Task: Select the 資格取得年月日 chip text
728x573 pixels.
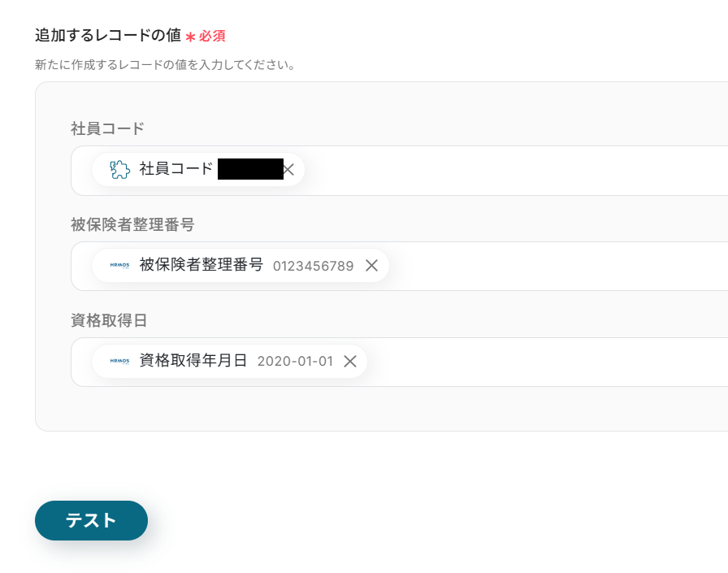Action: (x=193, y=361)
